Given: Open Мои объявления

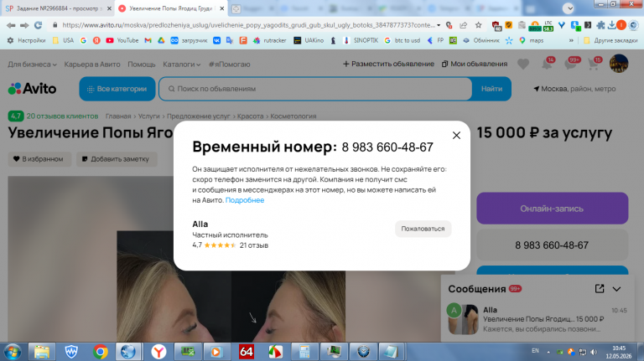Looking at the screenshot, I should point(475,64).
